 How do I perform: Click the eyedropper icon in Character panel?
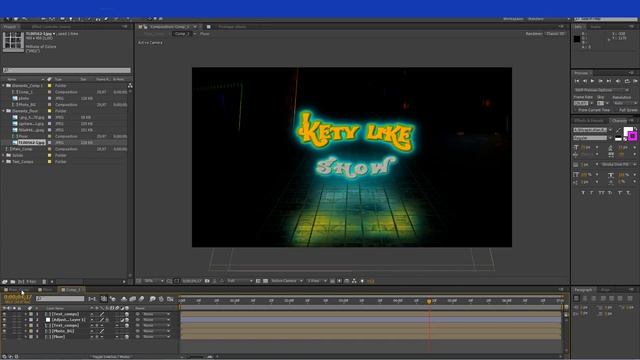coord(618,130)
